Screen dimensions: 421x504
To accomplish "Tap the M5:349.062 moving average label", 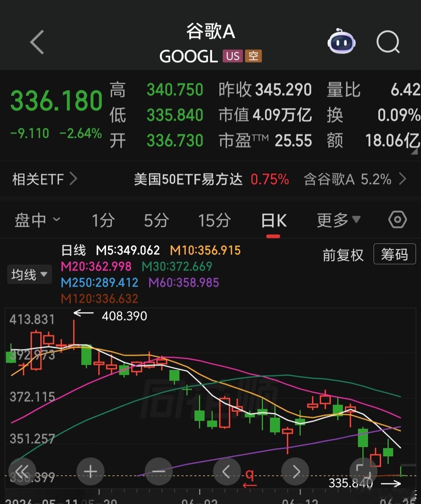I will coord(128,250).
